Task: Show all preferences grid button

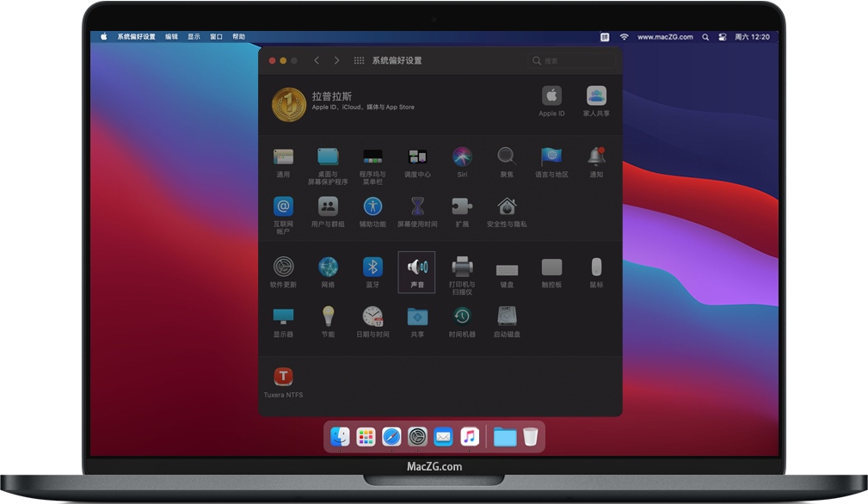Action: (x=359, y=61)
